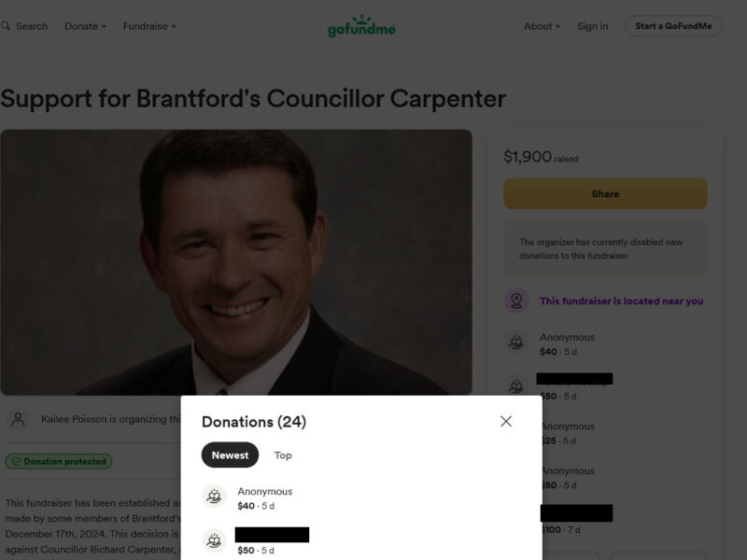The width and height of the screenshot is (747, 560).
Task: Click sidebar Anonymous $40 donor icon
Action: tap(516, 343)
